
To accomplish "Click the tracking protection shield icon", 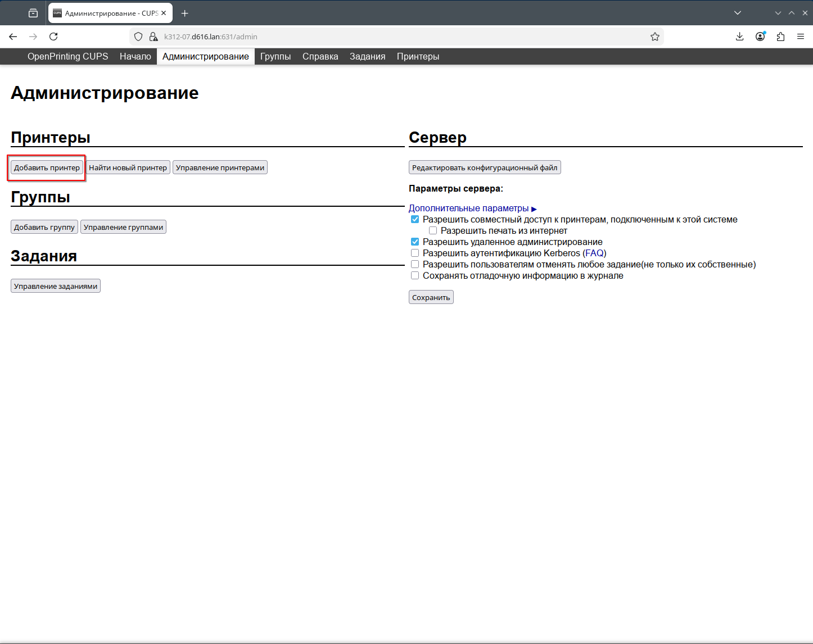I will pyautogui.click(x=138, y=37).
